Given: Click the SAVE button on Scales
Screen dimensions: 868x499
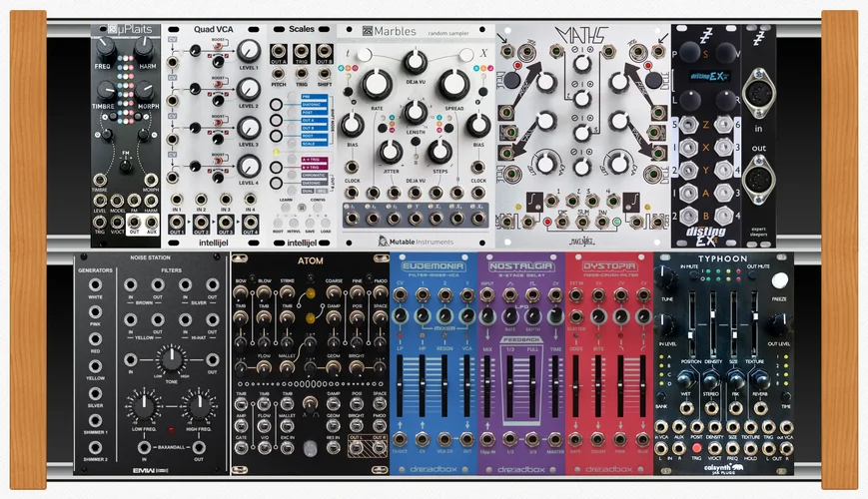Looking at the screenshot, I should [x=310, y=223].
